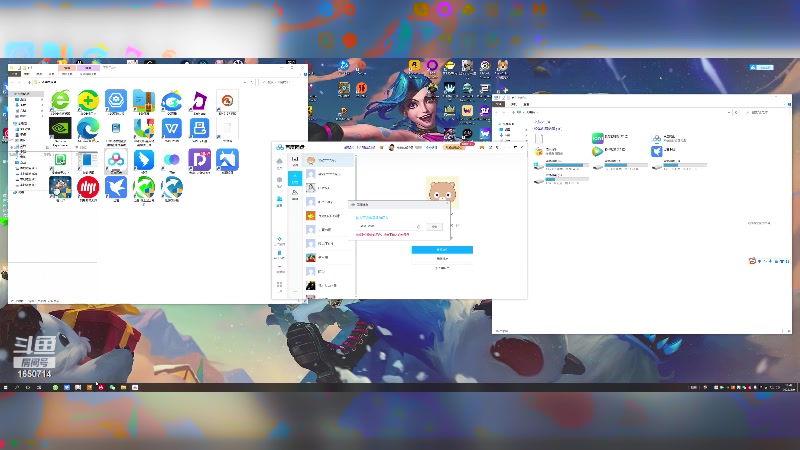Open the cartoon game character shortcut
Viewport: 800px width, 450px height.
(60, 187)
